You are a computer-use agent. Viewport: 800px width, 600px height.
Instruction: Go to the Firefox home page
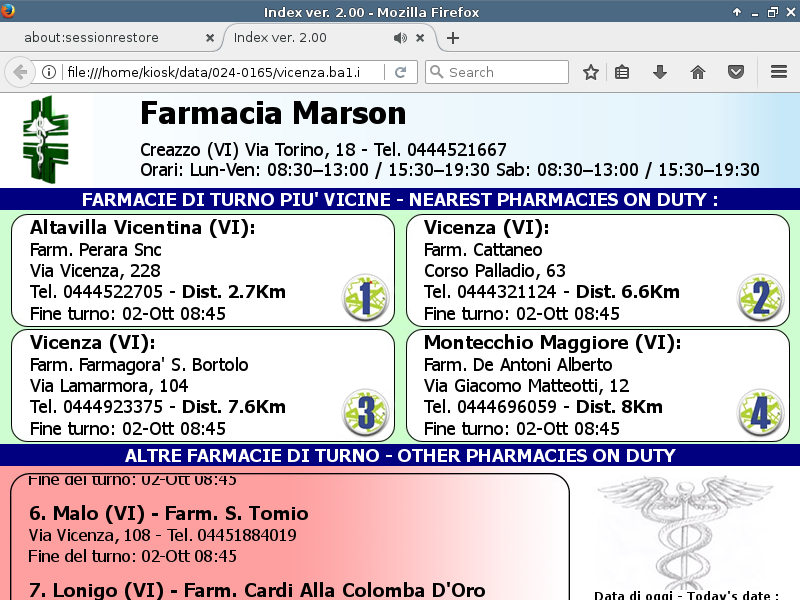(x=697, y=72)
